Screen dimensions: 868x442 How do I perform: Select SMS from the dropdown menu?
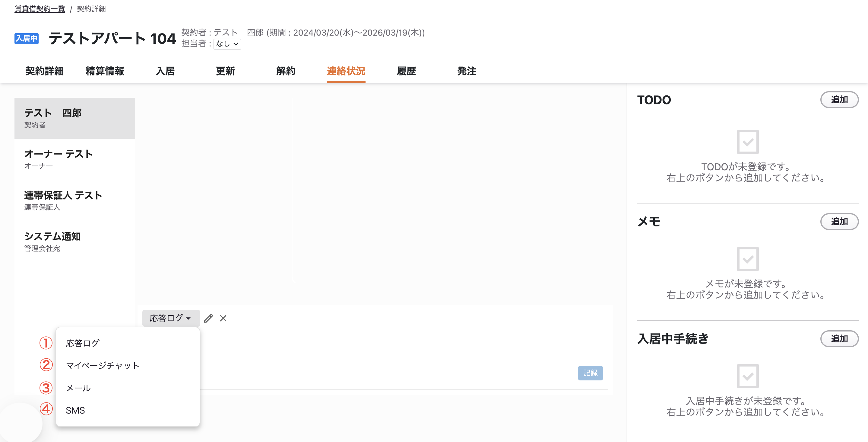tap(128, 410)
